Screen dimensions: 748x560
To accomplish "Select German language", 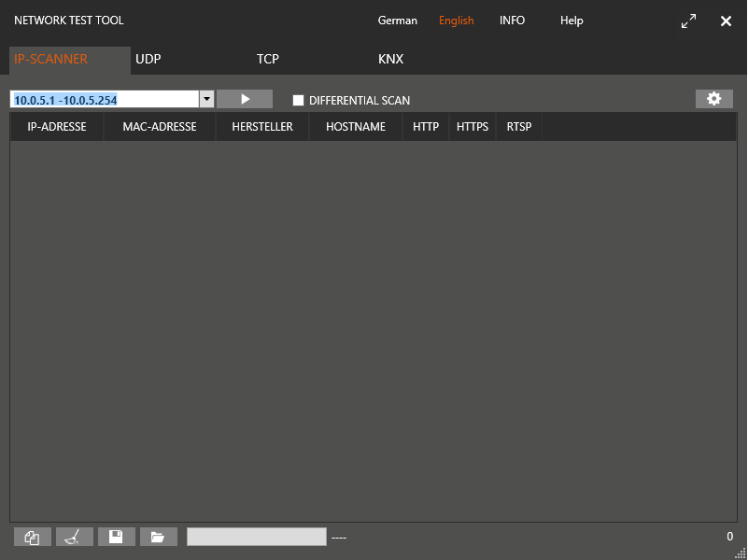I will (398, 21).
